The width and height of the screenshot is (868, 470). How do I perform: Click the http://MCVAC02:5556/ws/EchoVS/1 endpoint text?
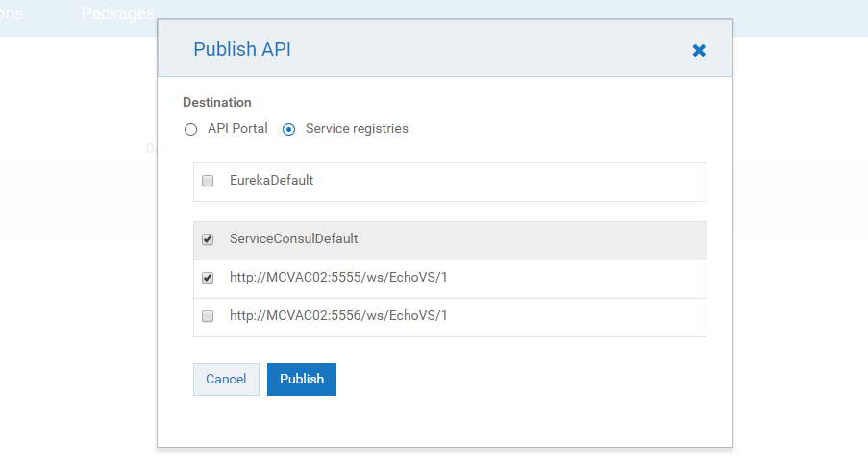point(338,315)
